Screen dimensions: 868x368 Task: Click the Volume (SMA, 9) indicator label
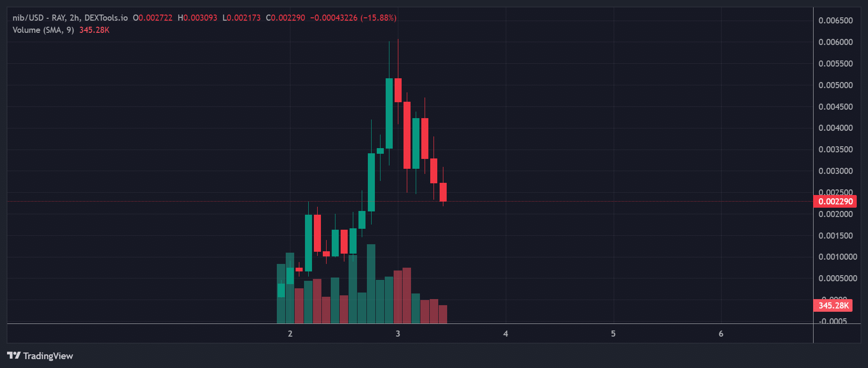click(x=43, y=30)
